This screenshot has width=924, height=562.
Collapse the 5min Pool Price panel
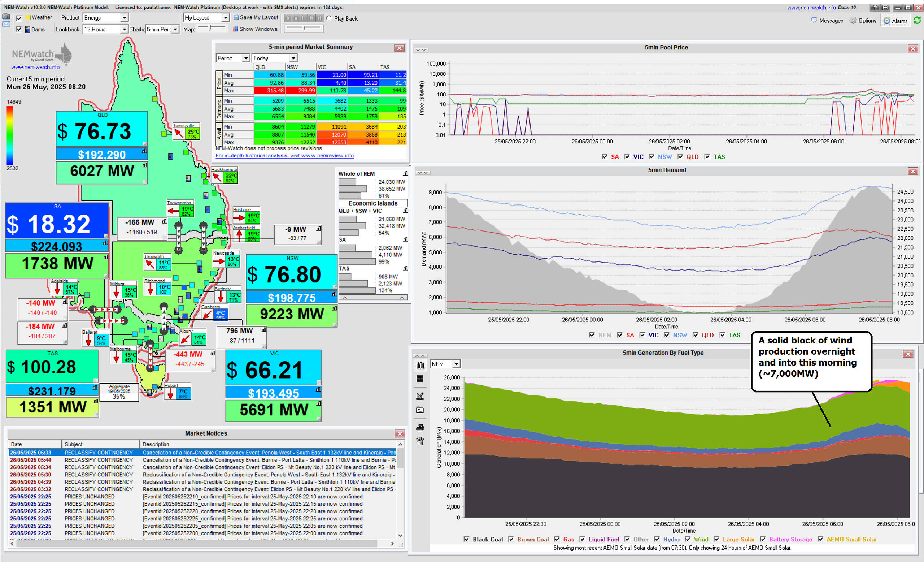pyautogui.click(x=421, y=50)
